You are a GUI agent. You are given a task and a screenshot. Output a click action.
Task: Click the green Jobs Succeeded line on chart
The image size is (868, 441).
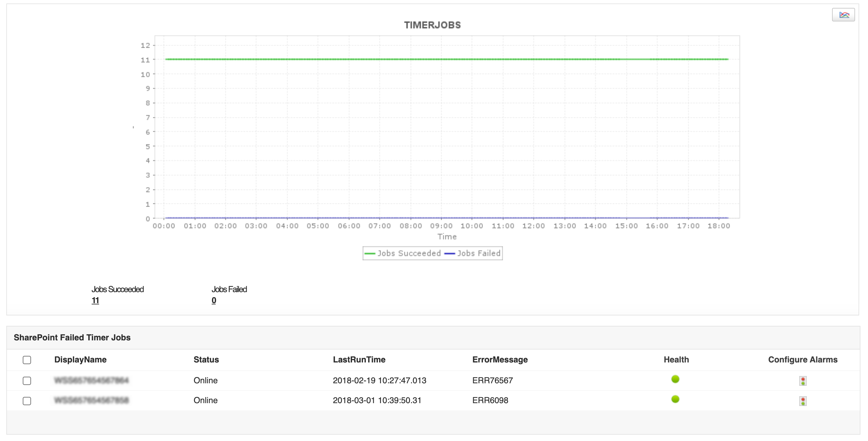click(438, 59)
